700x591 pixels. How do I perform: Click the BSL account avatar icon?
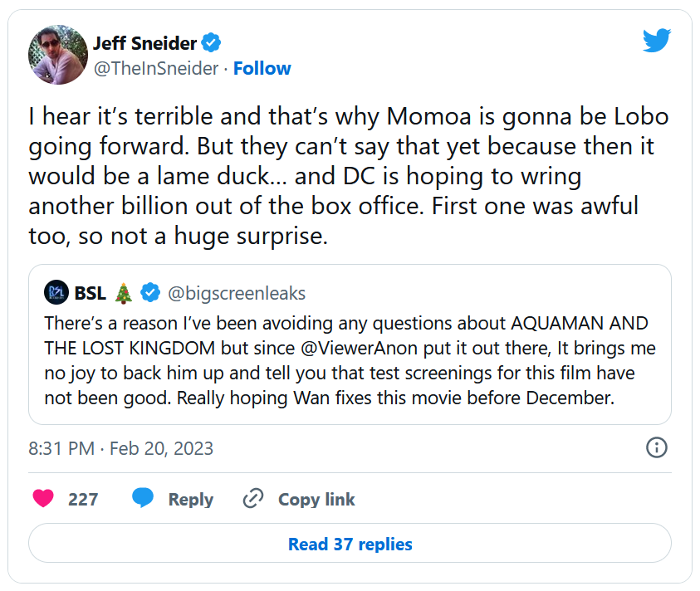pos(56,293)
